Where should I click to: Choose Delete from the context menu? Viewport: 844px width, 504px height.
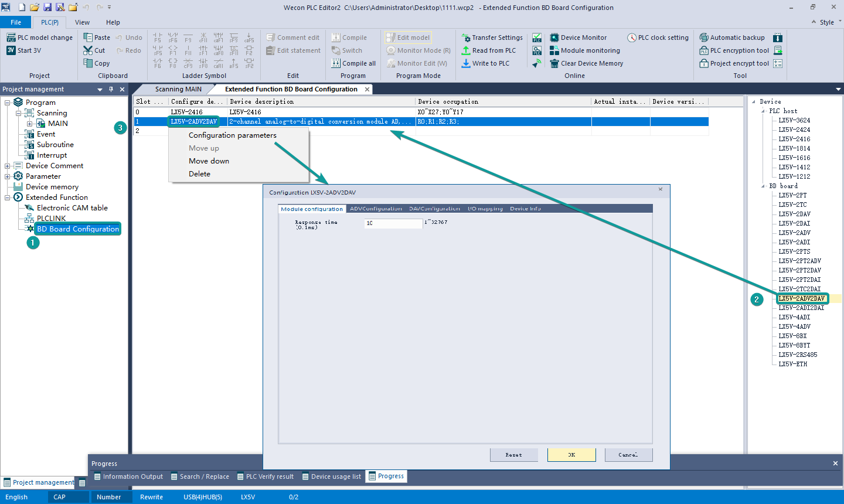(199, 174)
